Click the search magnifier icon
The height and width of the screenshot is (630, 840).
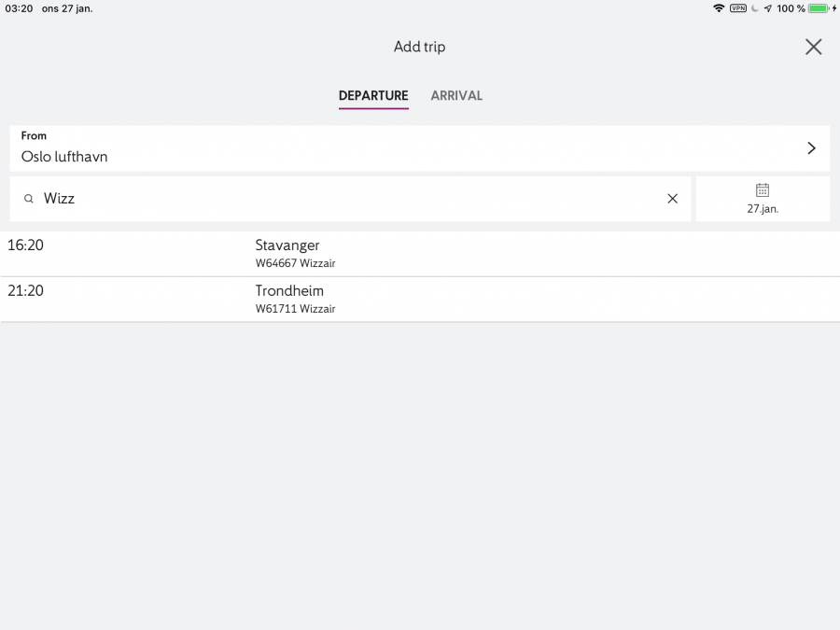click(29, 199)
